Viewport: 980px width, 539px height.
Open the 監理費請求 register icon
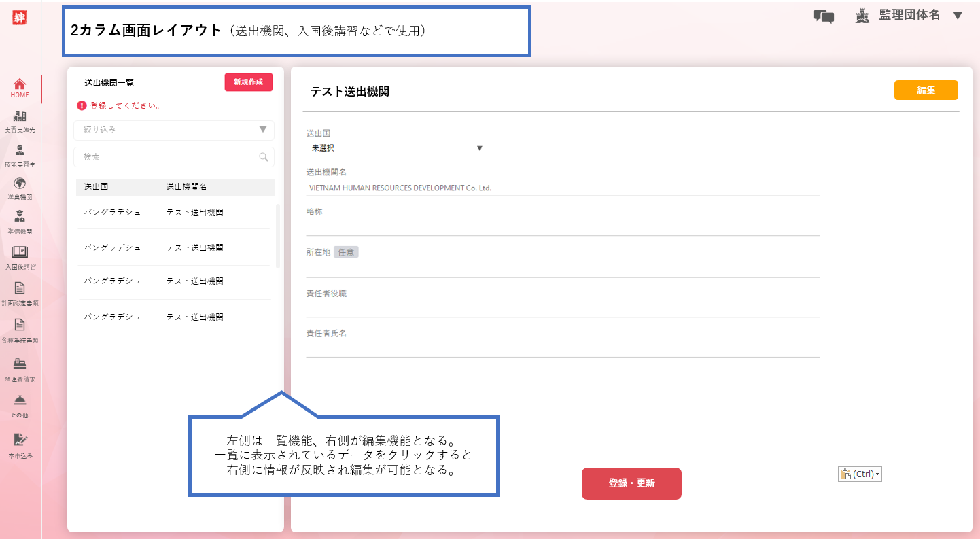coord(20,364)
